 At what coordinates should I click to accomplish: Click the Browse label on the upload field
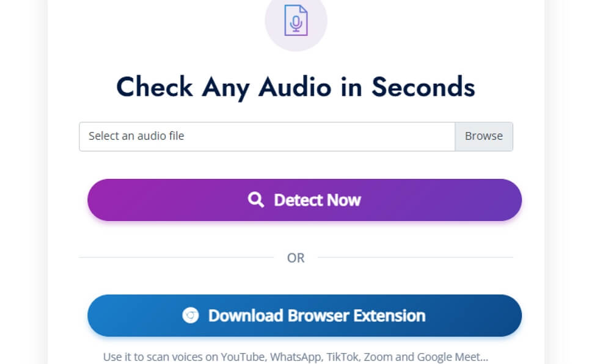click(483, 136)
